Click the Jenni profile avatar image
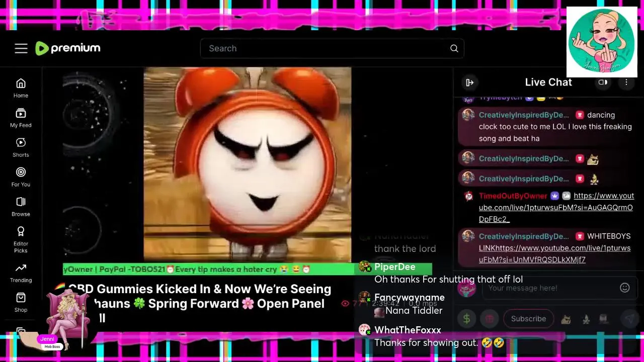 click(x=602, y=42)
